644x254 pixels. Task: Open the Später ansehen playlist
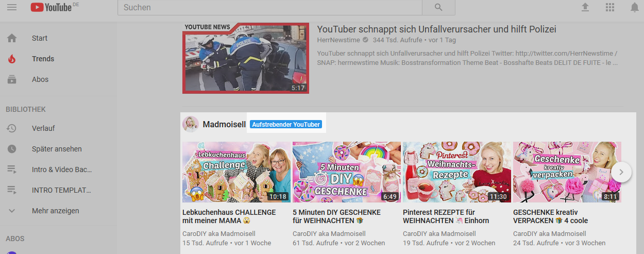coord(56,149)
